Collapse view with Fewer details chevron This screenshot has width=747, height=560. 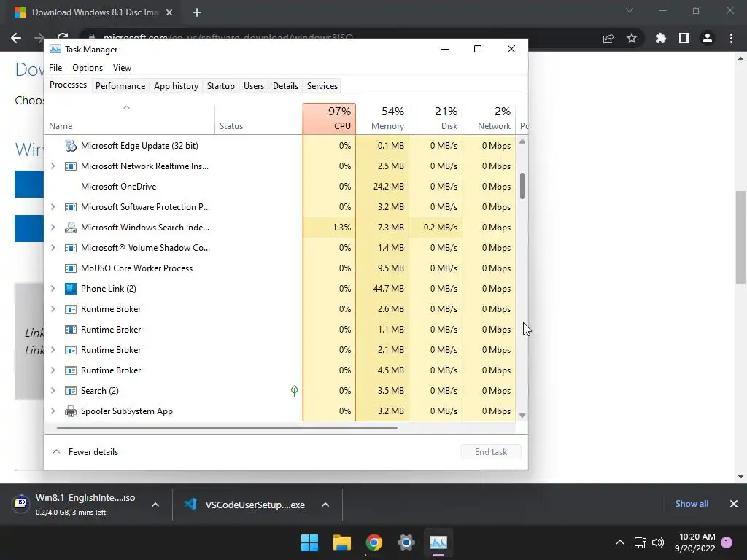(x=56, y=452)
